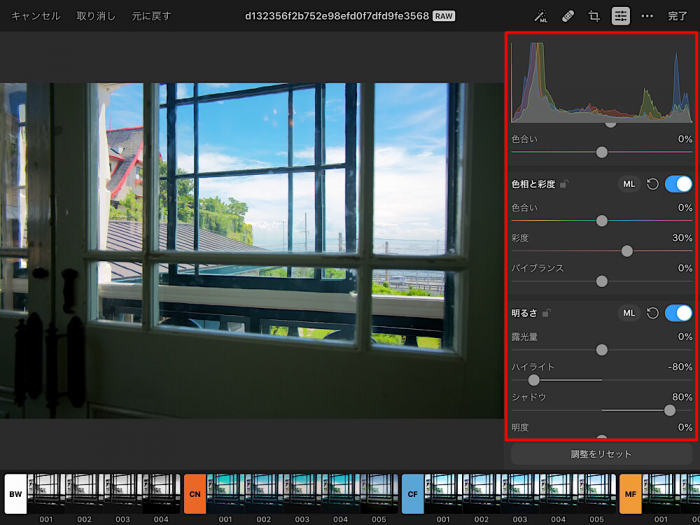The image size is (700, 525).
Task: Open the more options ellipsis menu
Action: tap(647, 17)
